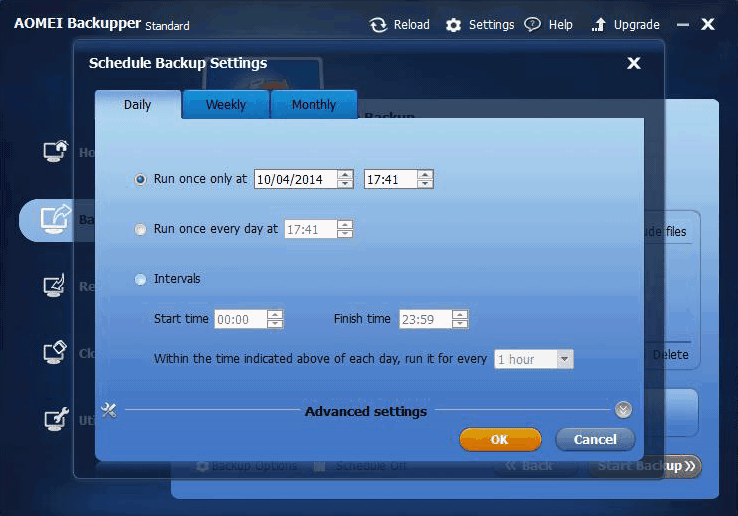The width and height of the screenshot is (738, 516).
Task: Expand Advanced settings with the chevron button
Action: (x=623, y=410)
